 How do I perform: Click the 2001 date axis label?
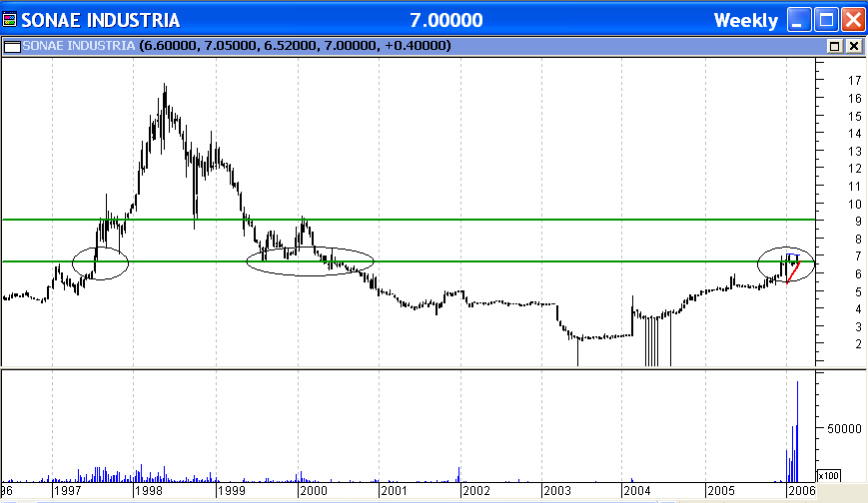pyautogui.click(x=395, y=491)
